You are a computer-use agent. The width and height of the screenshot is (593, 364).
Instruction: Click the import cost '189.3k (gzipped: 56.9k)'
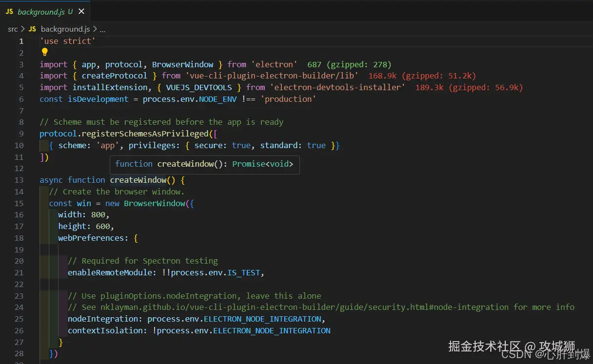click(x=469, y=88)
